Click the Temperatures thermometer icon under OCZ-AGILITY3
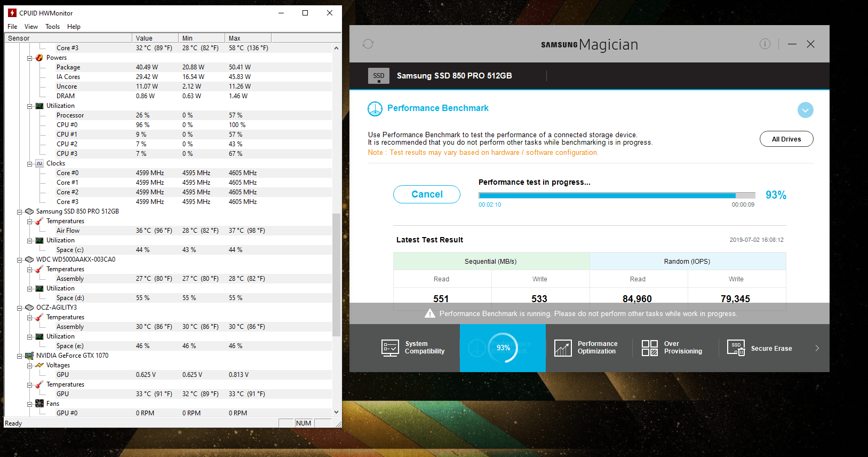The image size is (868, 457). coord(39,317)
